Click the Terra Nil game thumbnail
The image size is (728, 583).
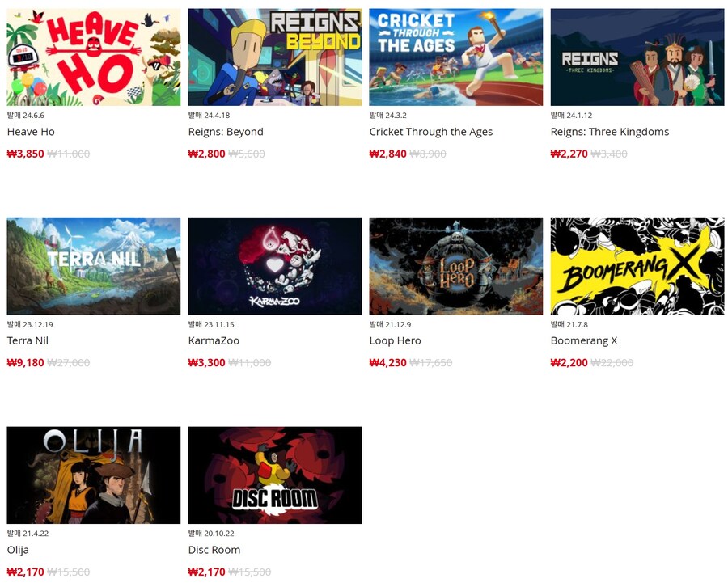click(93, 266)
